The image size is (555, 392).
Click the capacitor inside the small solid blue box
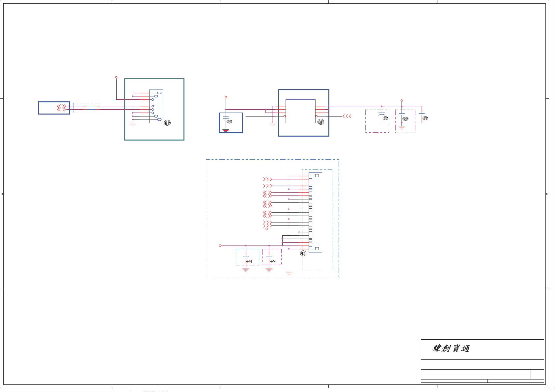click(x=226, y=118)
